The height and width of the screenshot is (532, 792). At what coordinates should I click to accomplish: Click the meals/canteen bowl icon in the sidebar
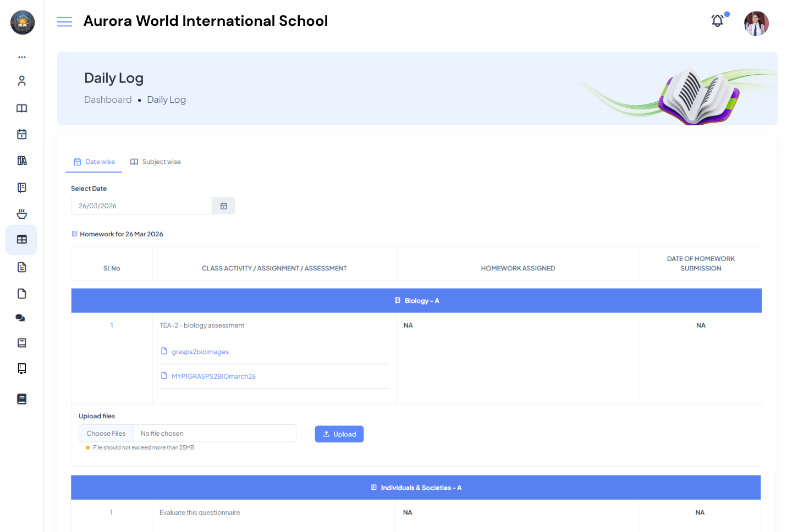tap(21, 214)
